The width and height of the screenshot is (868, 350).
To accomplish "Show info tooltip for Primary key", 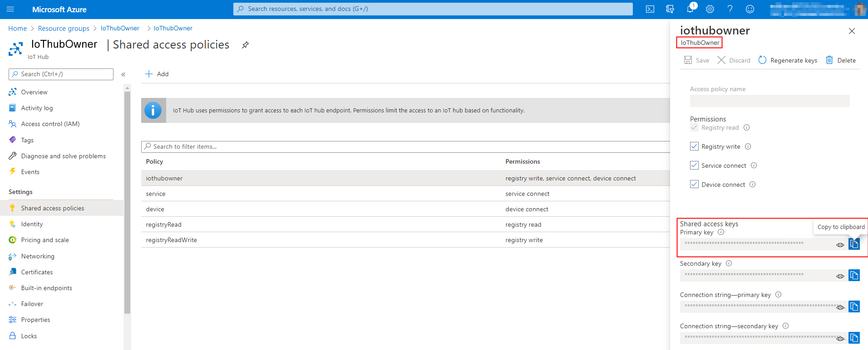I will [x=721, y=232].
